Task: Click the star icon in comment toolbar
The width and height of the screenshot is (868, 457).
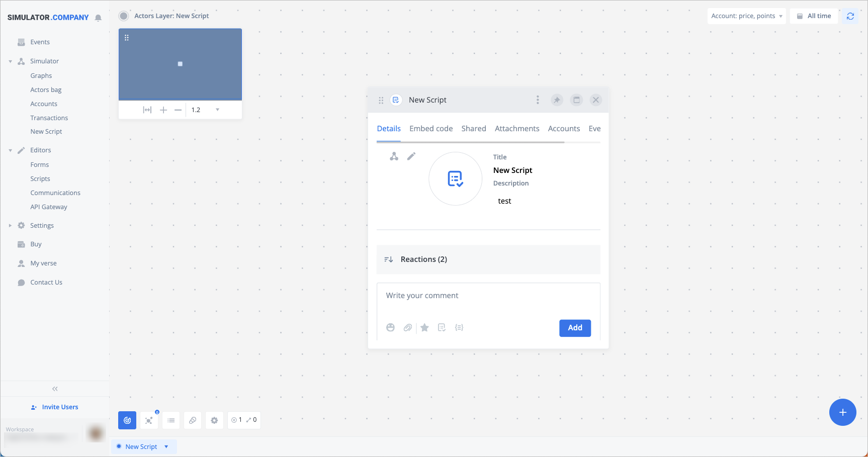Action: pos(425,328)
